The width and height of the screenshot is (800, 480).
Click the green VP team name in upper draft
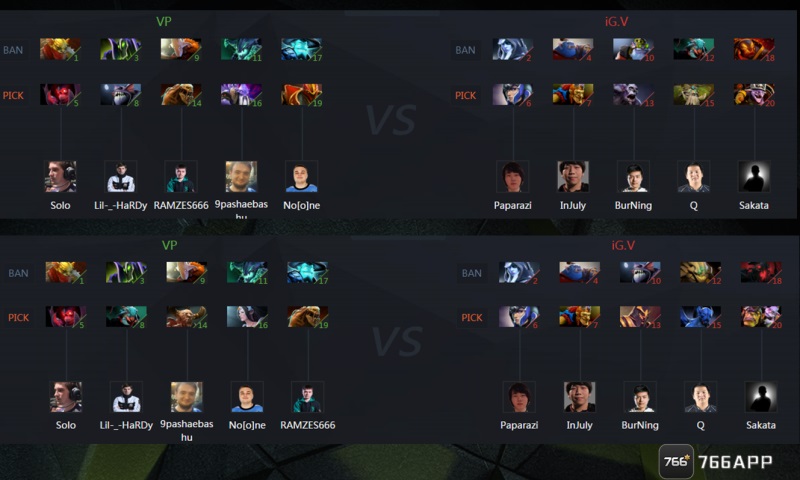point(164,22)
